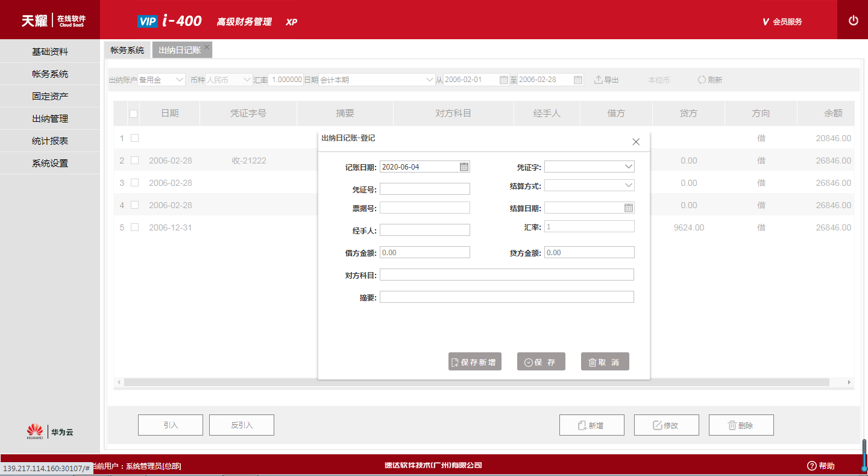Focus the 贷方金额 input field
This screenshot has height=476, width=868.
point(590,252)
